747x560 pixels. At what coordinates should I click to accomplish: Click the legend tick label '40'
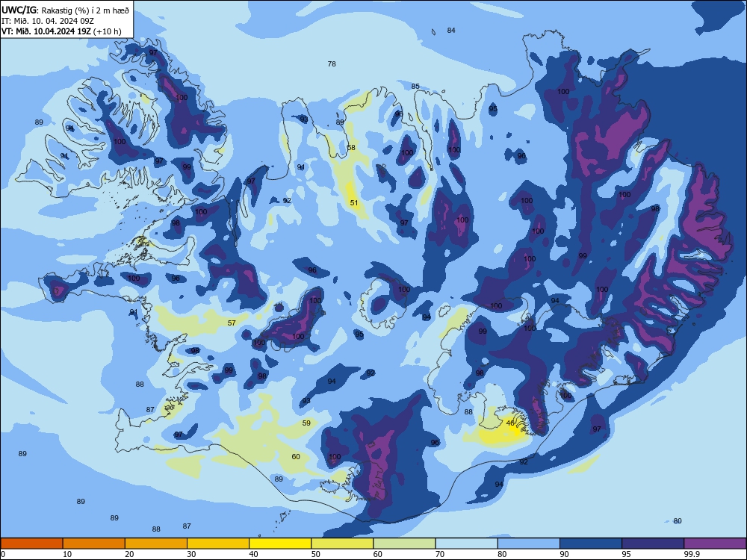[253, 554]
